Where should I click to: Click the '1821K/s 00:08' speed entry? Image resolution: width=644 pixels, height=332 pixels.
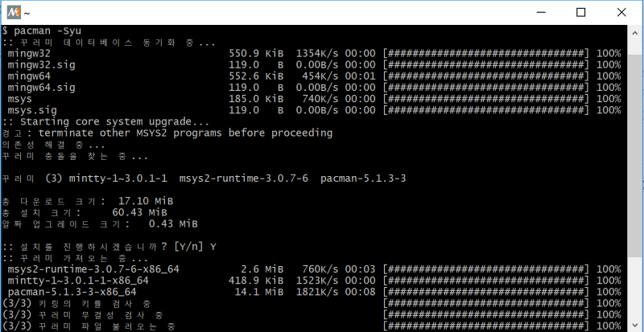[336, 292]
